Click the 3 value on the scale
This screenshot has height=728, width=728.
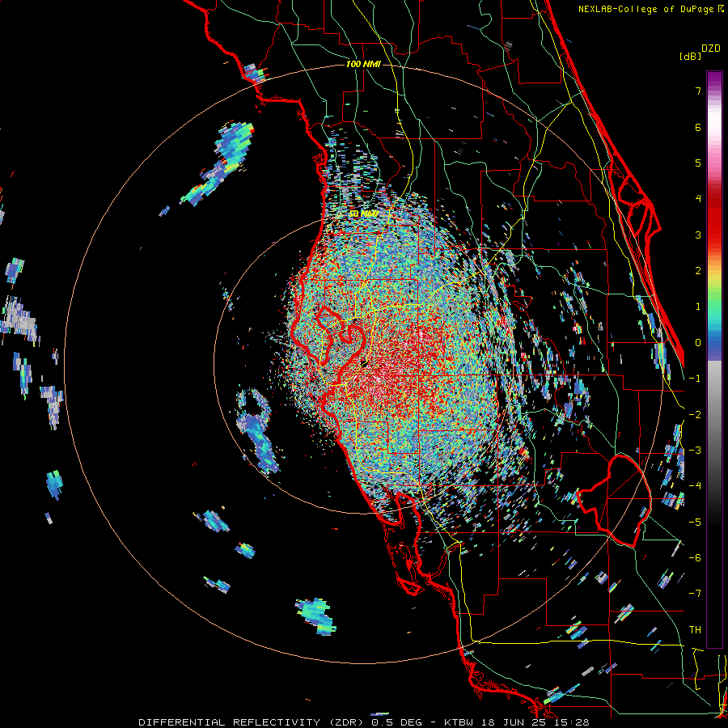698,235
